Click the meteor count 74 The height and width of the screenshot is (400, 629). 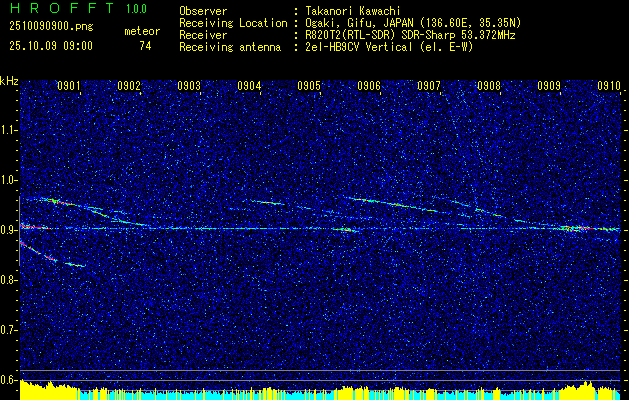tap(145, 46)
